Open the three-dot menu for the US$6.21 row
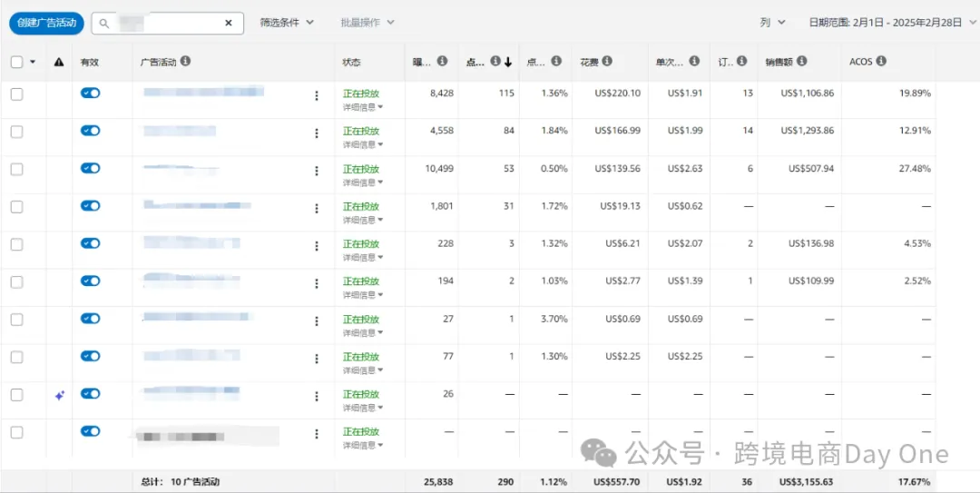Viewport: 980px width, 493px height. pos(317,246)
